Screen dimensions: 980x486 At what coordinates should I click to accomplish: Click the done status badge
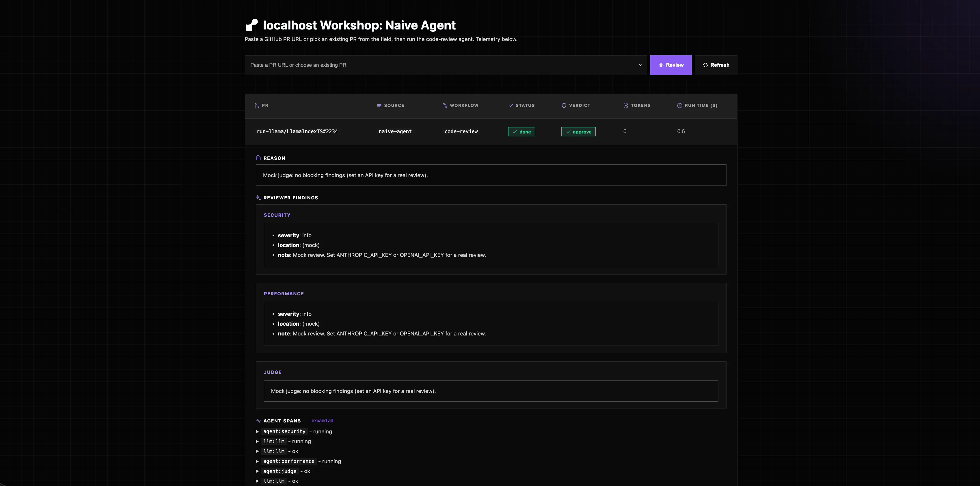tap(521, 132)
